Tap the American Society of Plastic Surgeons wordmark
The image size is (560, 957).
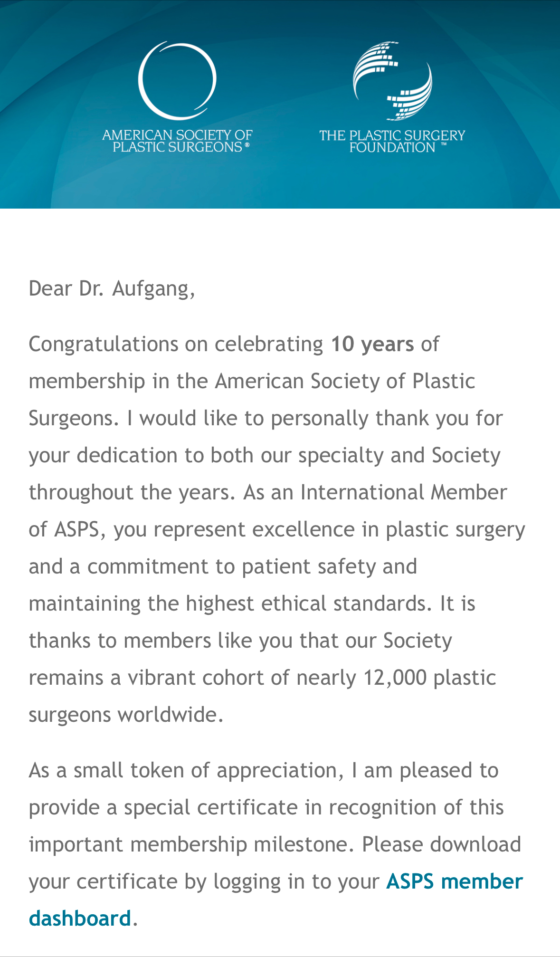pos(177,141)
